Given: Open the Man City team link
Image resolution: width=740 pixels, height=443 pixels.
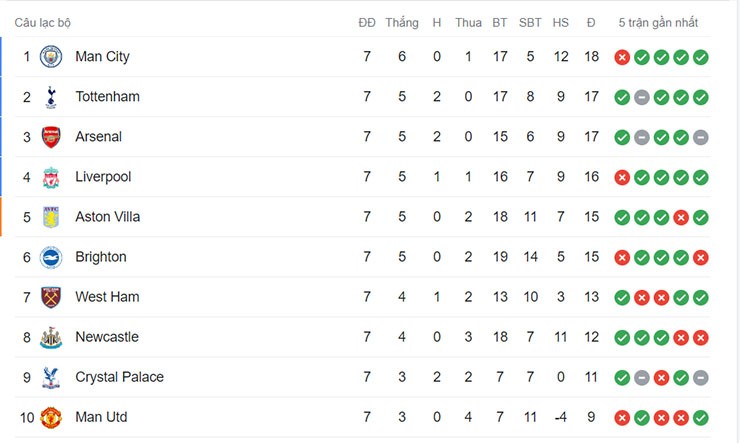Looking at the screenshot, I should pos(102,57).
